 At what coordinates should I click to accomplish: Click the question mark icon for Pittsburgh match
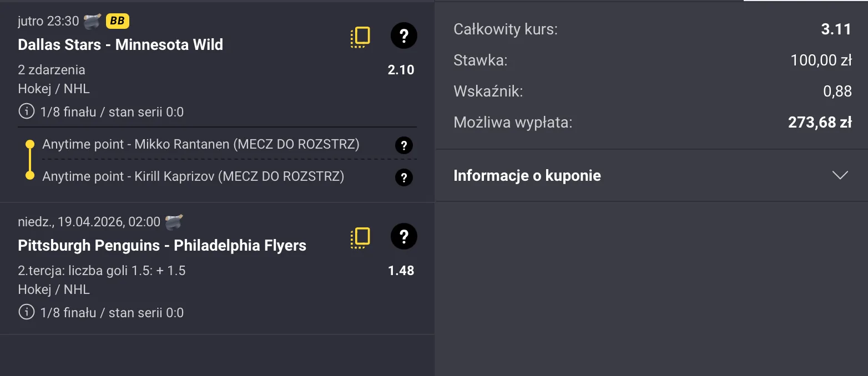tap(403, 236)
